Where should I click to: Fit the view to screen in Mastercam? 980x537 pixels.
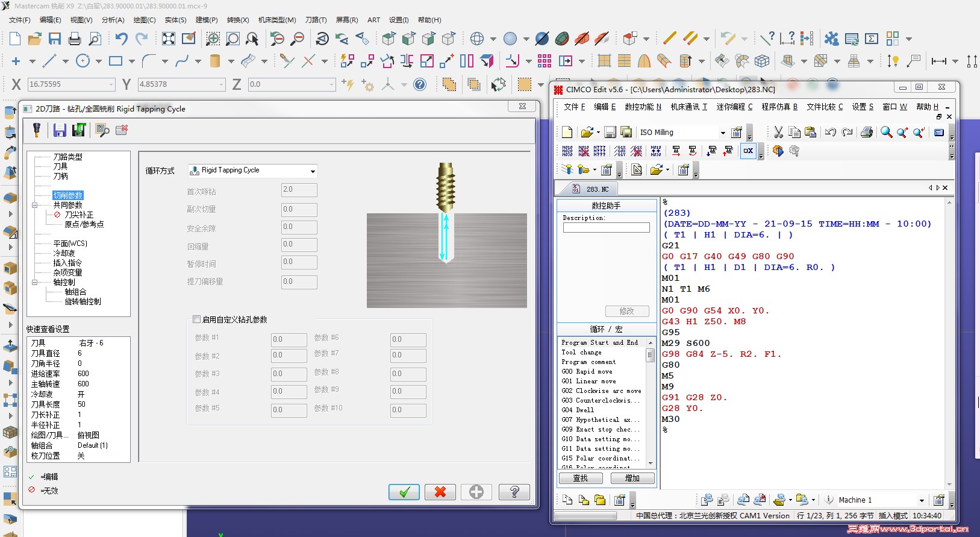click(169, 39)
